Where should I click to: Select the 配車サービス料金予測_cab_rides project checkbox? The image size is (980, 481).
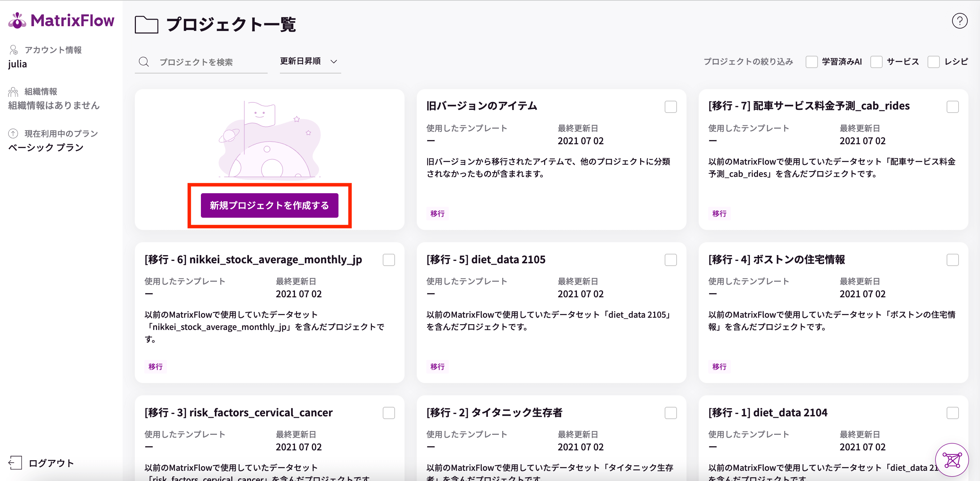pos(953,107)
